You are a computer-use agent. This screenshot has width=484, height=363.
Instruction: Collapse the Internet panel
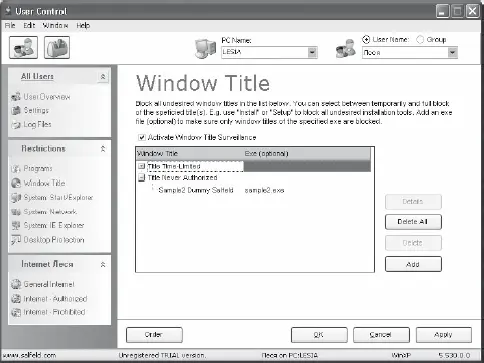103,264
